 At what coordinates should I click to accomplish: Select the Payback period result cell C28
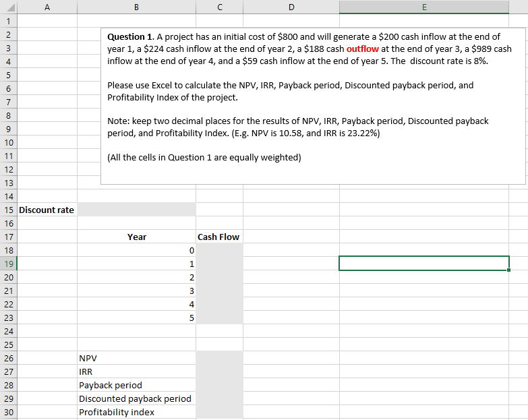pos(220,385)
